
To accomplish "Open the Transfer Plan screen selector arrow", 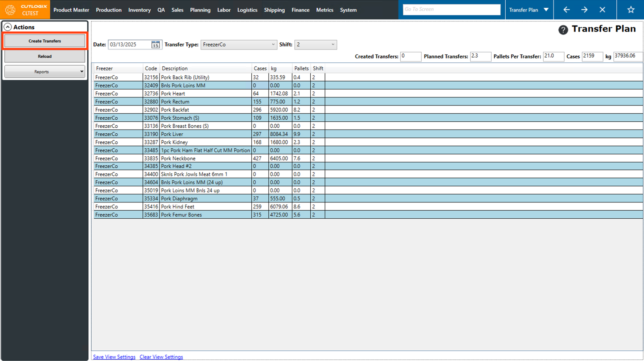I will [546, 10].
